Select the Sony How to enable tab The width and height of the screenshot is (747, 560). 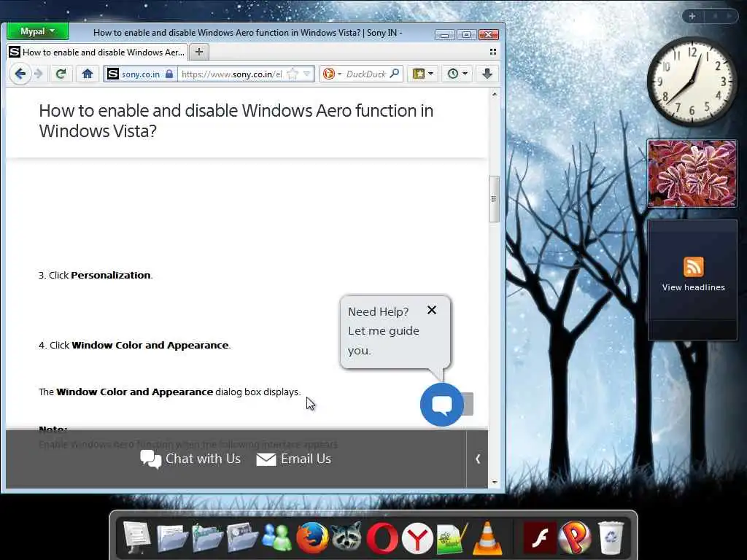click(97, 52)
